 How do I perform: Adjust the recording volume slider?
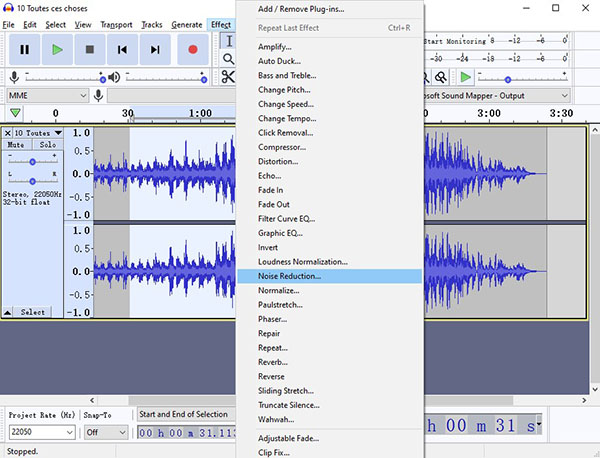tap(103, 79)
